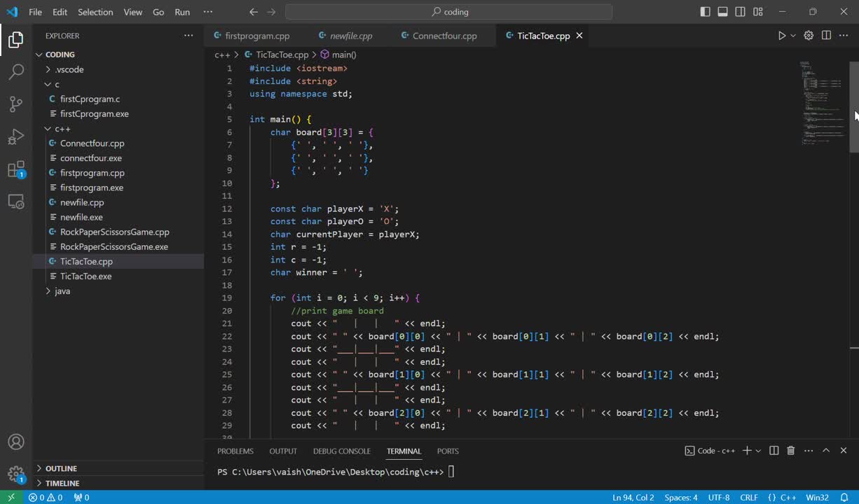Image resolution: width=859 pixels, height=504 pixels.
Task: Open Remote Explorer view
Action: click(x=15, y=202)
